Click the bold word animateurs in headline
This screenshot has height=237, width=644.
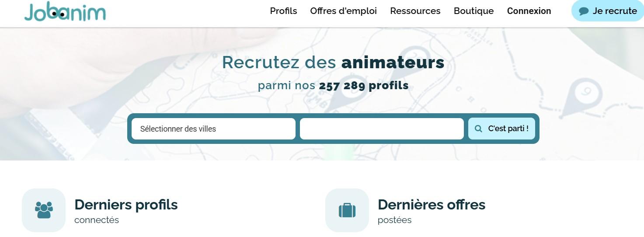click(393, 63)
